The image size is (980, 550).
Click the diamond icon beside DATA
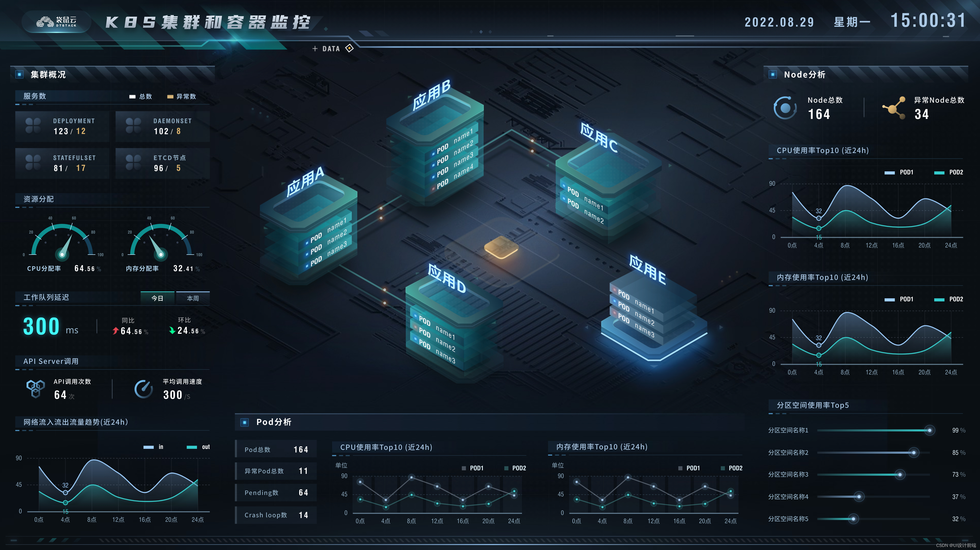pyautogui.click(x=349, y=48)
